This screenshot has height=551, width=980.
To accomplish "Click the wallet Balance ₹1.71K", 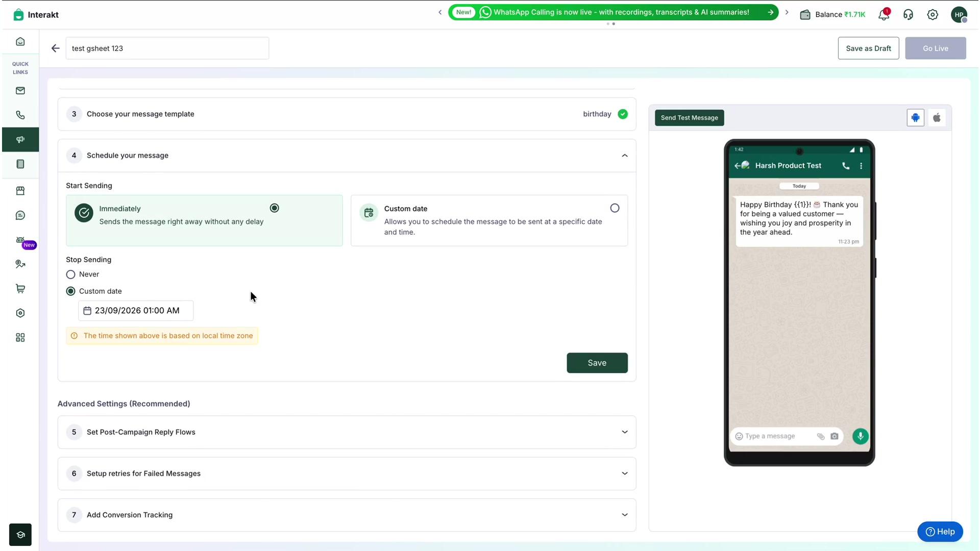I will click(832, 15).
